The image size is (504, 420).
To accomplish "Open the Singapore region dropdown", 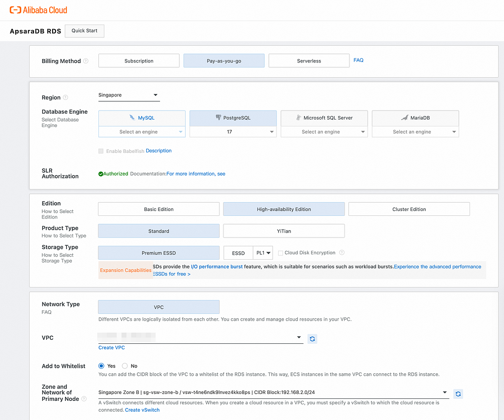I will click(x=129, y=95).
